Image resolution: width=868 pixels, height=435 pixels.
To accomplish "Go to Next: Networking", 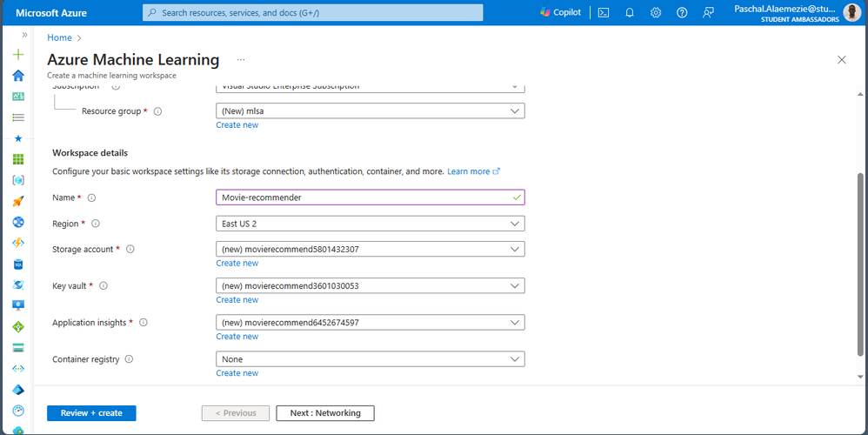I will pyautogui.click(x=325, y=413).
